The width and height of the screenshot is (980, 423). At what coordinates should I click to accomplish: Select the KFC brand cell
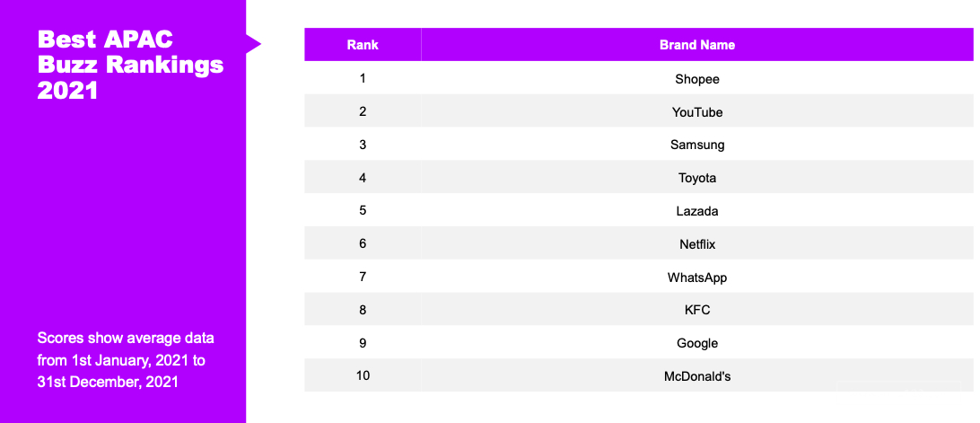(696, 310)
